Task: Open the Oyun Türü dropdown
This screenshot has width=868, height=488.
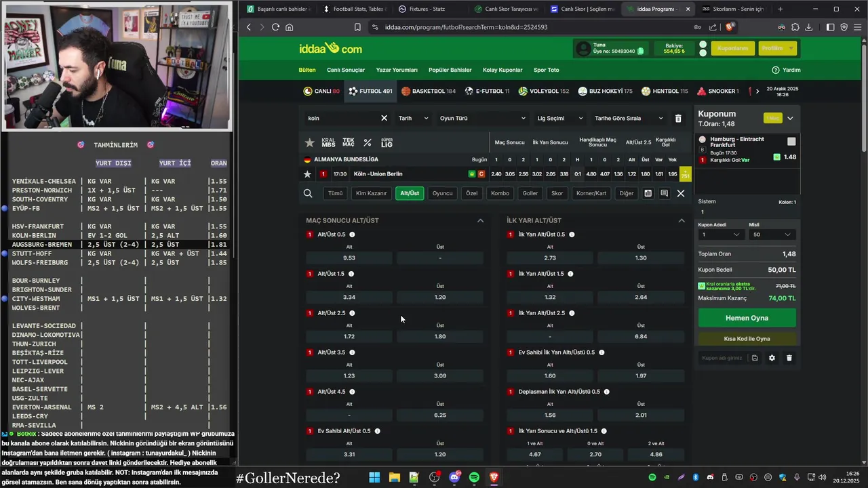Action: pyautogui.click(x=482, y=118)
